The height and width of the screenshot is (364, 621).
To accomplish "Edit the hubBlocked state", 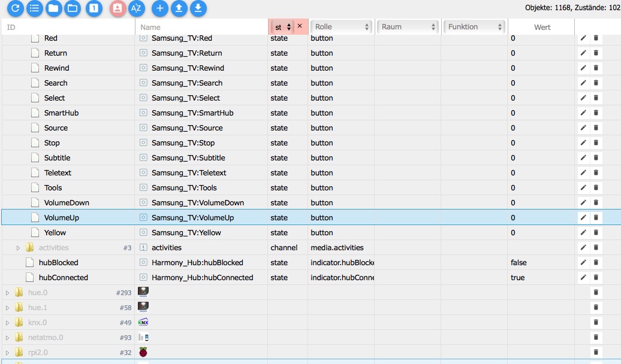I will click(x=583, y=262).
